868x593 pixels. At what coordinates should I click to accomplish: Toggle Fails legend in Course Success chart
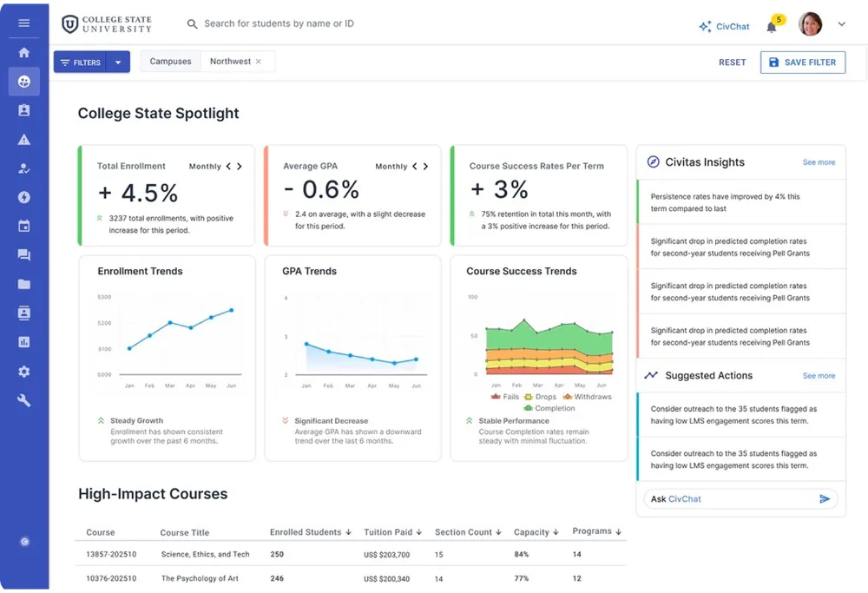tap(505, 397)
